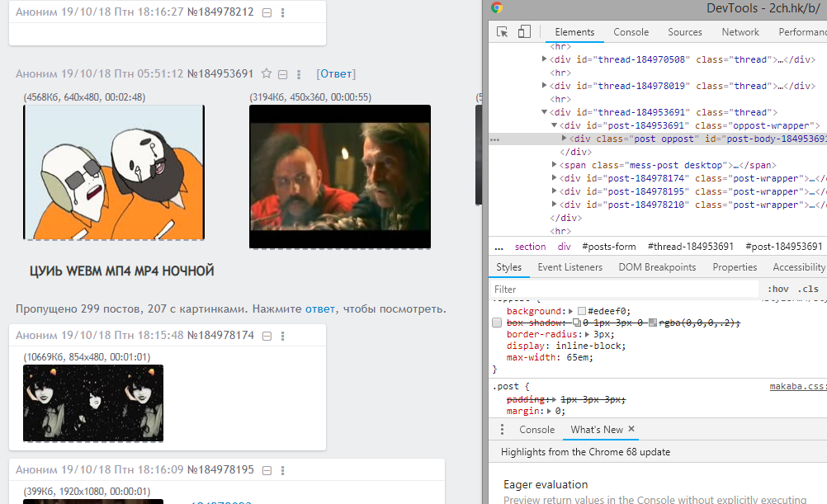The height and width of the screenshot is (504, 827).
Task: Add thread №184953691 to favorites with star
Action: point(267,73)
